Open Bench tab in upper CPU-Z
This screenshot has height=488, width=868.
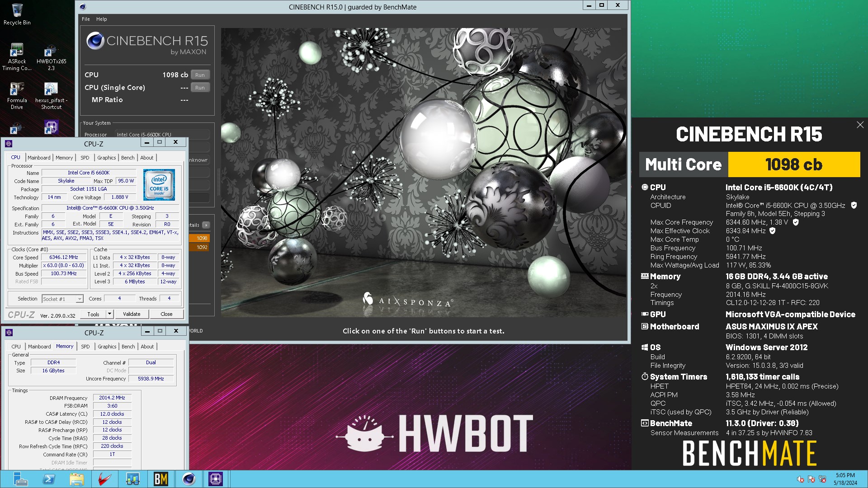(128, 158)
